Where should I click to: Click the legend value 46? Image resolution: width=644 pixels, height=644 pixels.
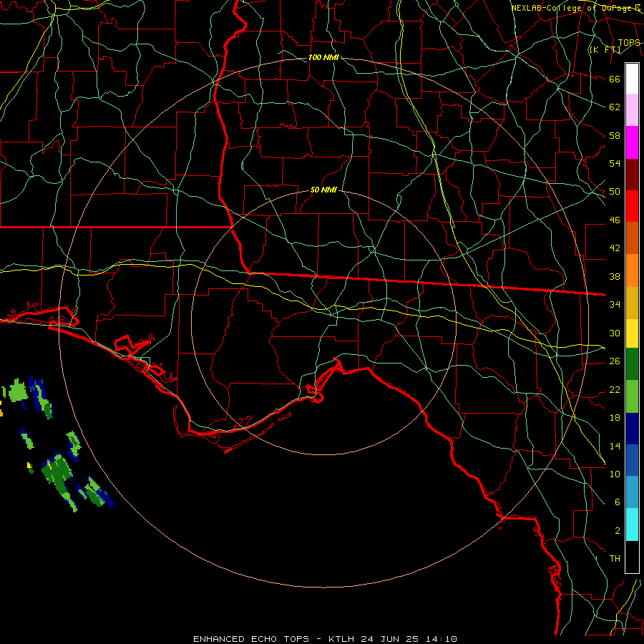point(615,220)
